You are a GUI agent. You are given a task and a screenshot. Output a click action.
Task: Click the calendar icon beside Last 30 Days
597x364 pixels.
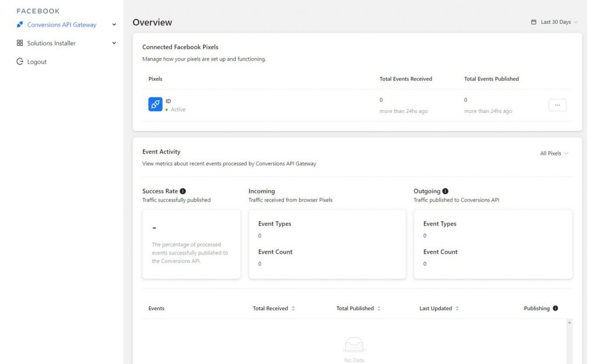[533, 22]
